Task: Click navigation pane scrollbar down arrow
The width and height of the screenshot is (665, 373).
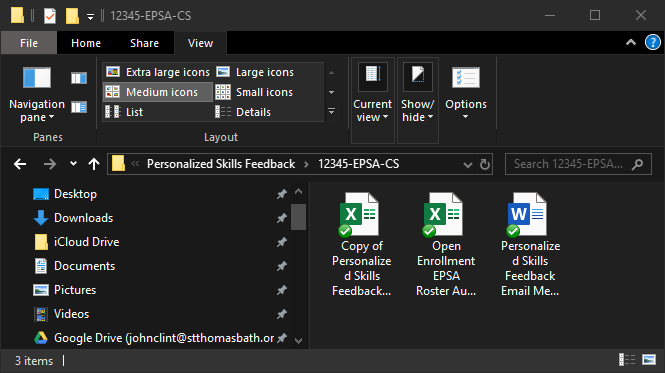Action: tap(299, 341)
